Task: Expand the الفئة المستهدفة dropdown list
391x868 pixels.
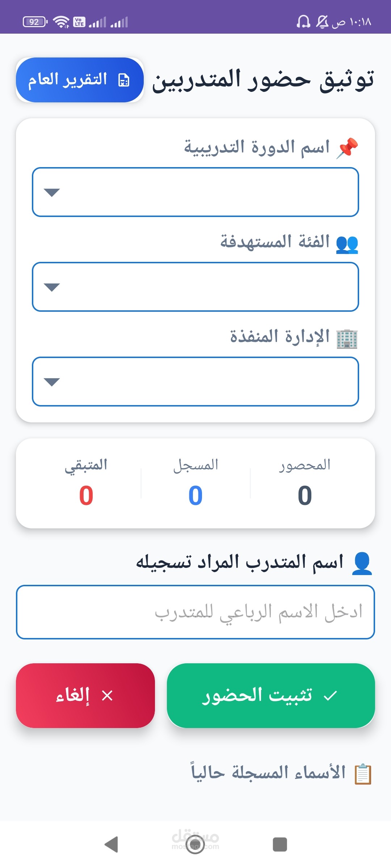Action: coord(195,287)
